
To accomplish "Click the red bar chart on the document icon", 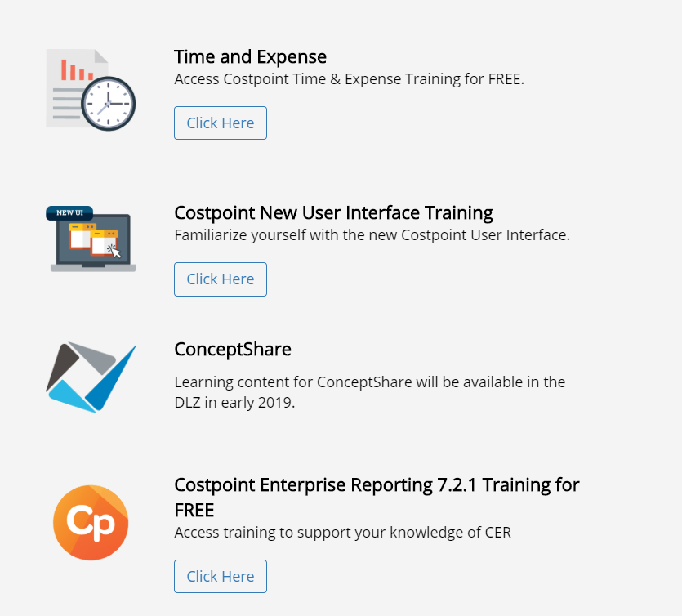I will click(x=73, y=70).
